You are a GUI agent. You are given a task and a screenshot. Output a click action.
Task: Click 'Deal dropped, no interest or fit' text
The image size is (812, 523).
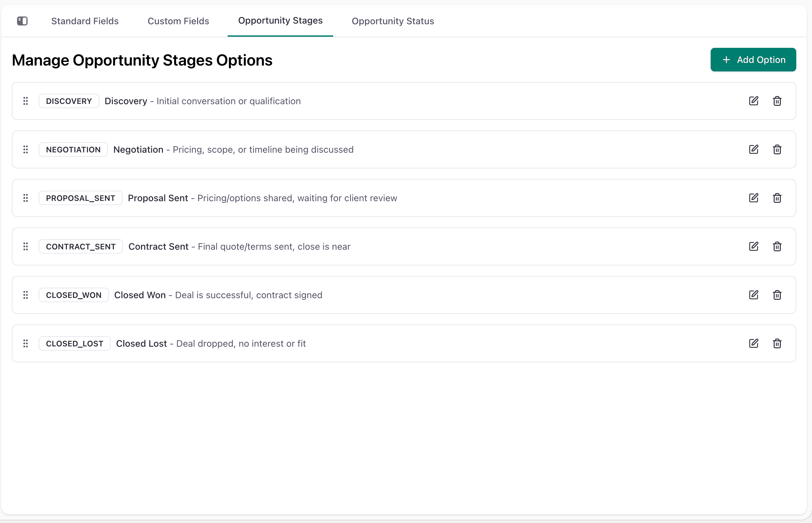(241, 344)
